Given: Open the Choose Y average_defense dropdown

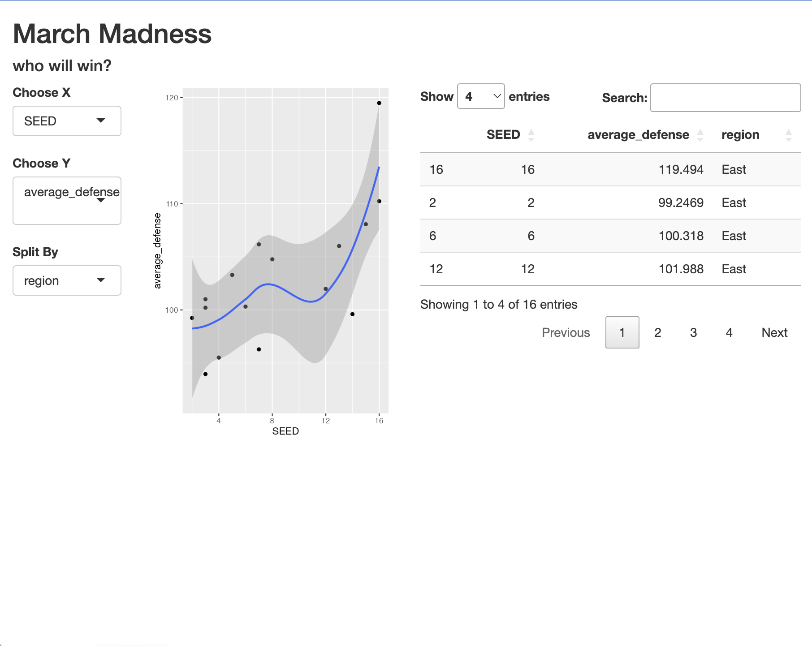Looking at the screenshot, I should [x=67, y=201].
